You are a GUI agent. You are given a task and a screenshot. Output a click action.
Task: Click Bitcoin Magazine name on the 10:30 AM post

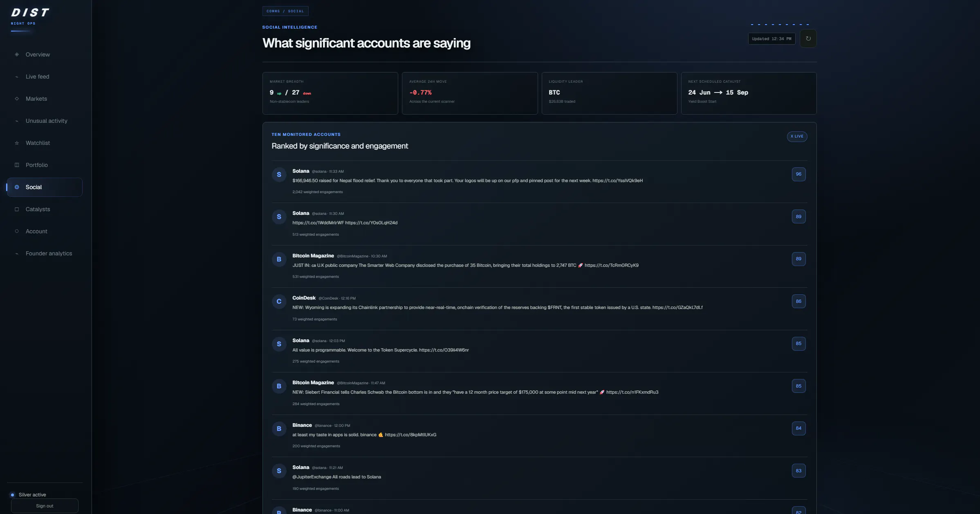click(x=313, y=256)
